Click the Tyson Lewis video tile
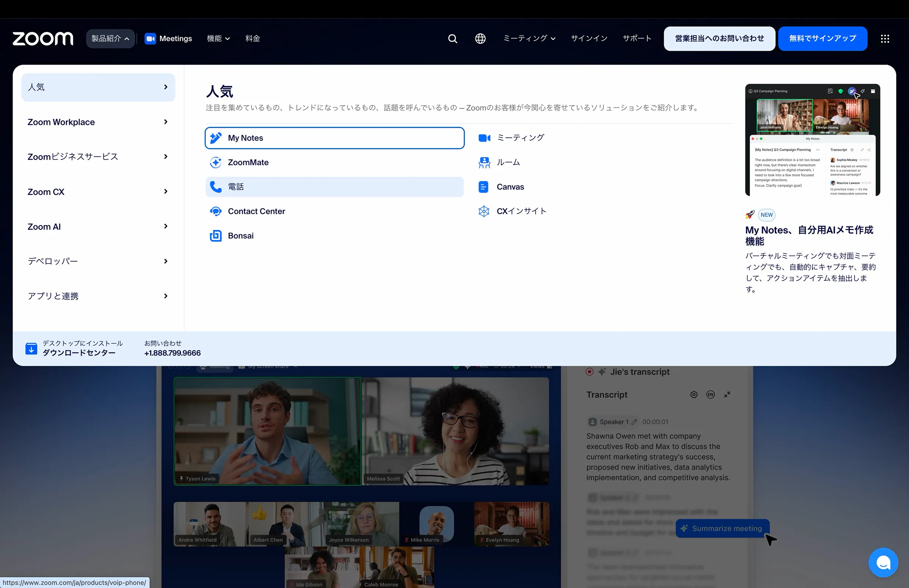Image resolution: width=909 pixels, height=588 pixels. point(267,431)
